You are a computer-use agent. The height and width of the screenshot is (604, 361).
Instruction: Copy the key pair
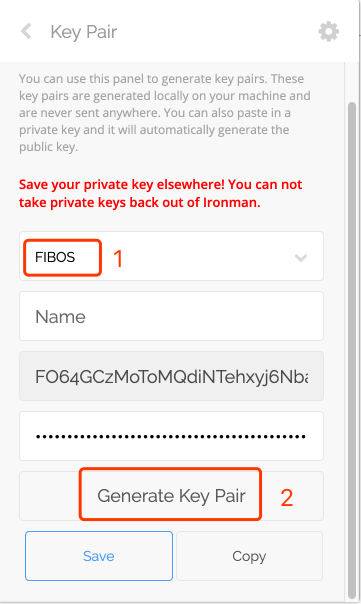point(249,556)
